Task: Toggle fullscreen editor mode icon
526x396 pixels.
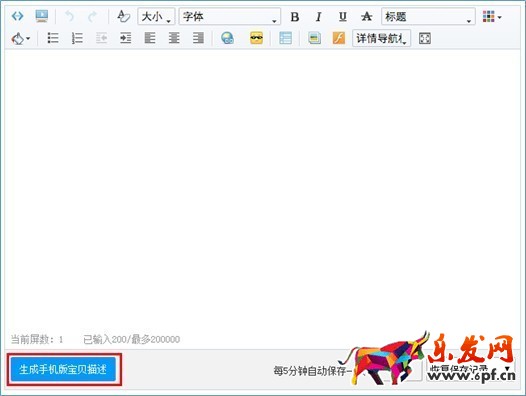Action: (425, 38)
